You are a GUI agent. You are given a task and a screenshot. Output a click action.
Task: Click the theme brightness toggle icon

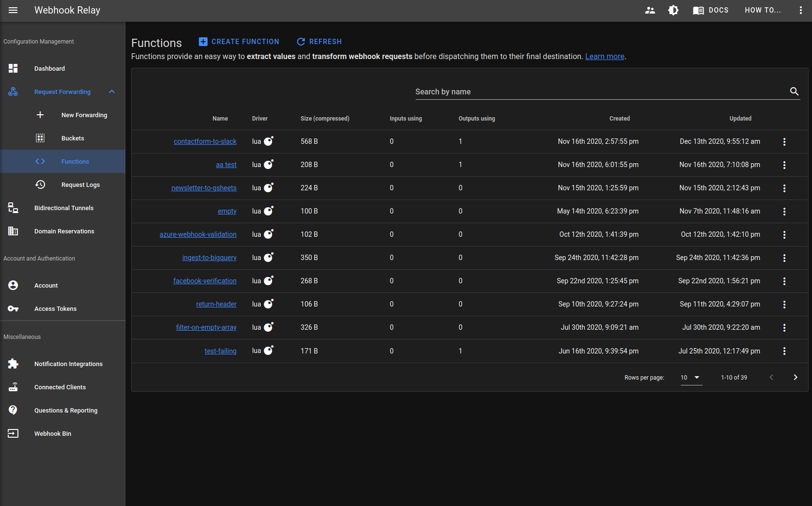coord(673,10)
